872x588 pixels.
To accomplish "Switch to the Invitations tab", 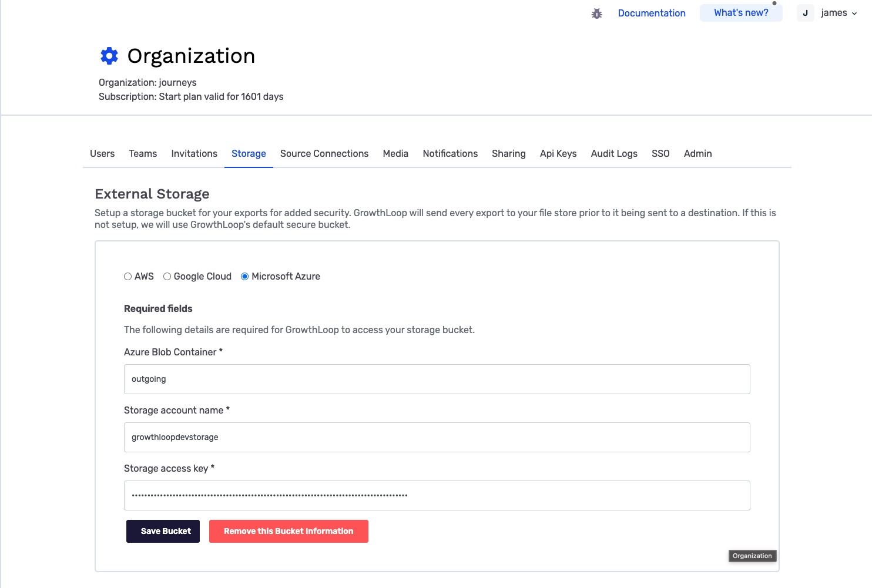I will click(x=194, y=153).
